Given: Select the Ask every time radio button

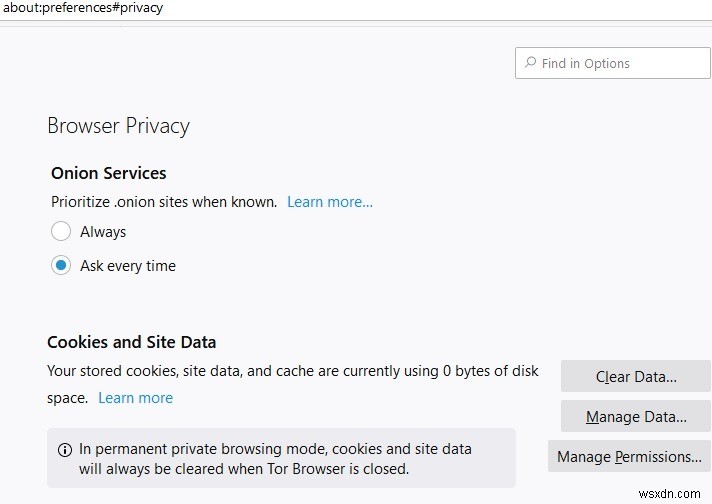Looking at the screenshot, I should pyautogui.click(x=61, y=265).
